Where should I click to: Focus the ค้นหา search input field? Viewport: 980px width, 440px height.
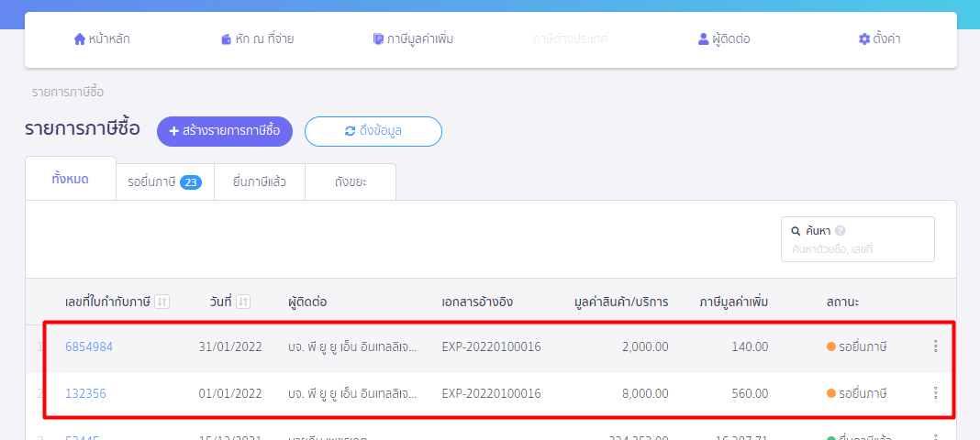pyautogui.click(x=857, y=239)
